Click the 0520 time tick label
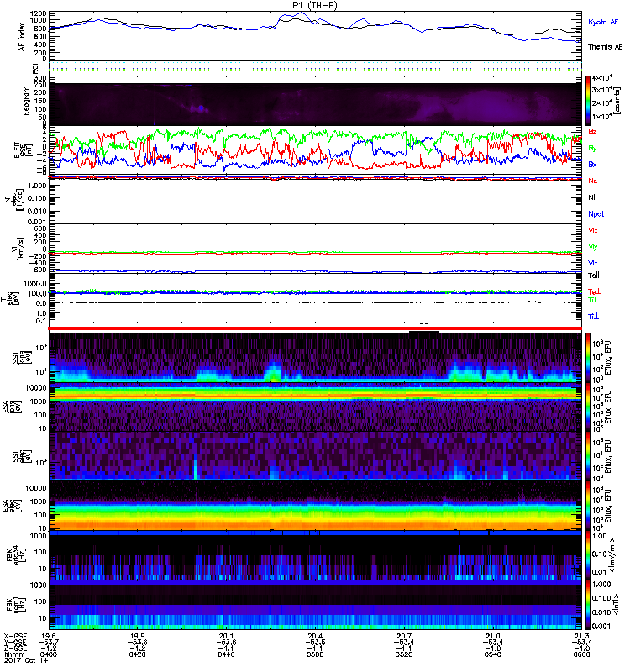Viewport: 630px width, 672px height. coord(404,654)
